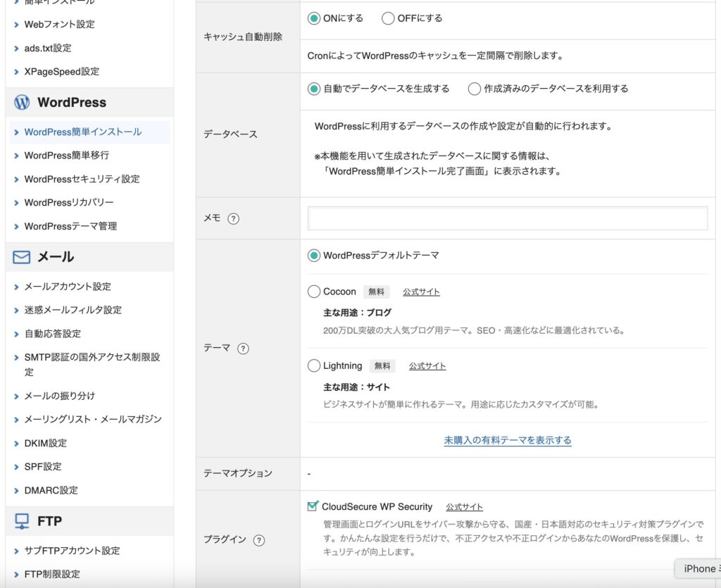Click 未購入の有料テーマを表示する link

tap(508, 440)
